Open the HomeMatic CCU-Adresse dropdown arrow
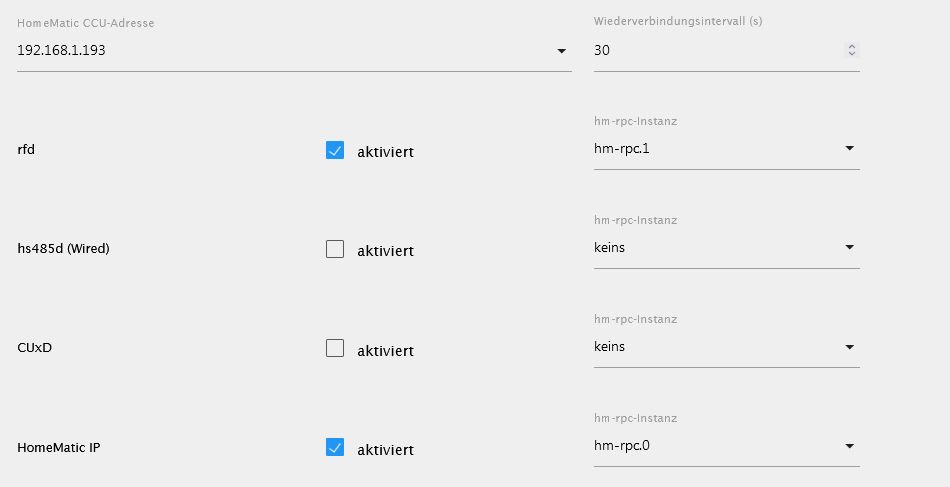 (x=562, y=51)
